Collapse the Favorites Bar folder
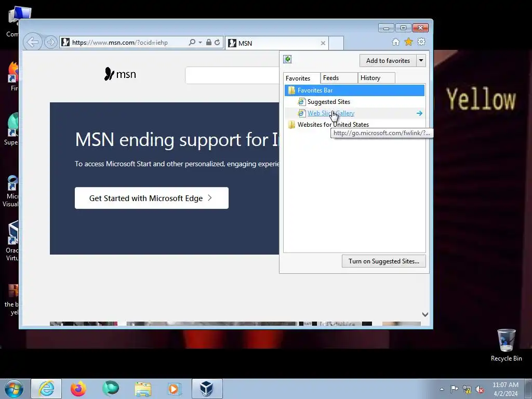532x399 pixels. tap(354, 90)
